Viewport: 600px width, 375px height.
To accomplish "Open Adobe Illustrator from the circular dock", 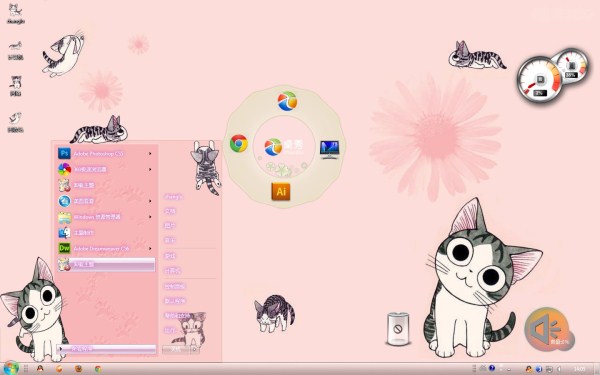I will [281, 191].
